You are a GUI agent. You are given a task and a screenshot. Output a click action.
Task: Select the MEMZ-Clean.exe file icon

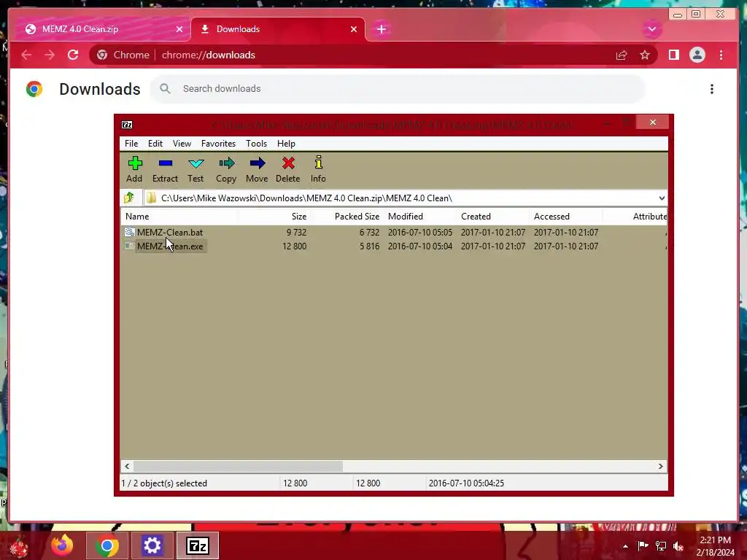(x=130, y=246)
